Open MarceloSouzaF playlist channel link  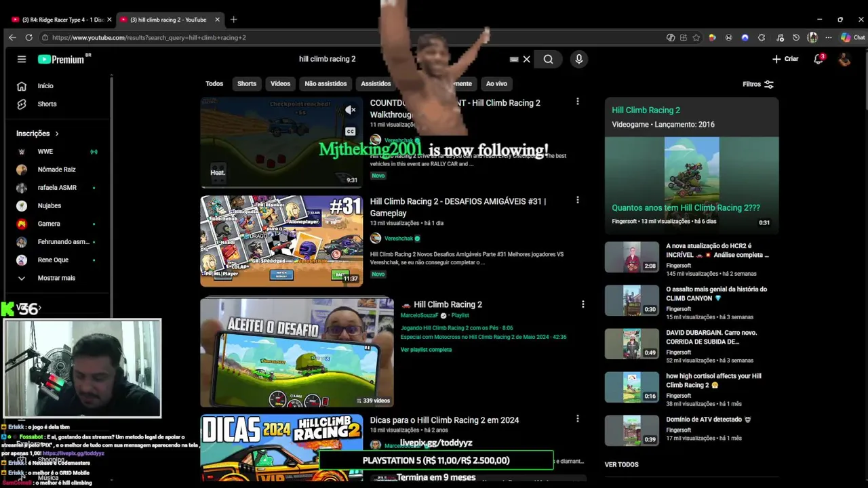click(420, 316)
